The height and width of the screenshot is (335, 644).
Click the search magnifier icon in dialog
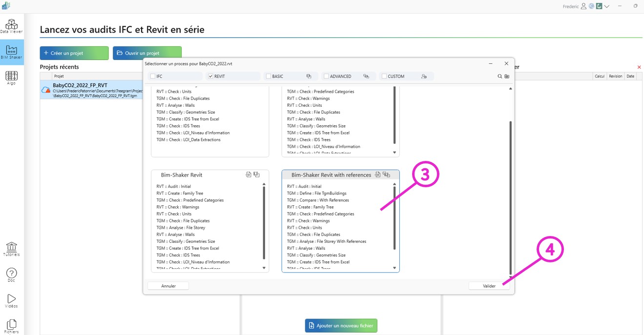[499, 77]
